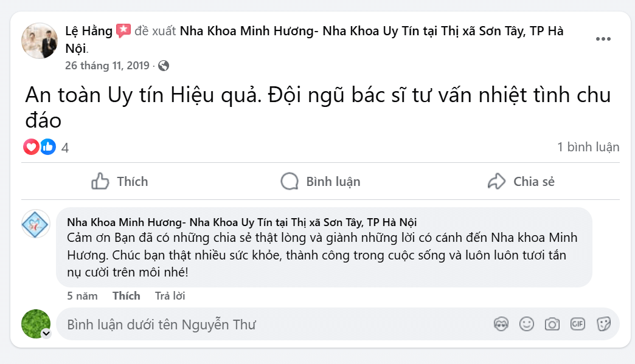Image resolution: width=635 pixels, height=364 pixels.
Task: Click the heart reaction icon below the post
Action: coord(31,147)
